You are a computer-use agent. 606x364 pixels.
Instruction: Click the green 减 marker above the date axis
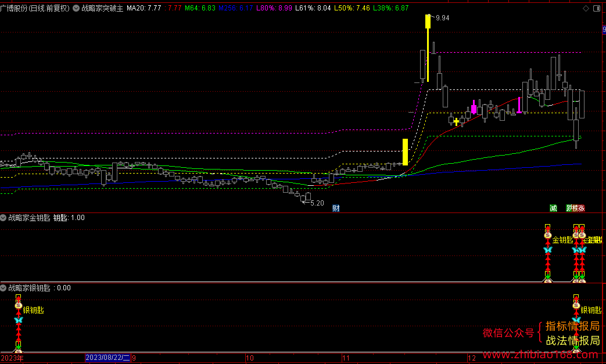tap(554, 208)
